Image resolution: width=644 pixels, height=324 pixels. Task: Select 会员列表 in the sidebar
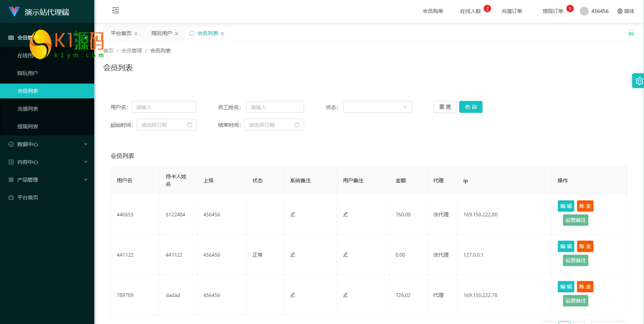click(47, 91)
